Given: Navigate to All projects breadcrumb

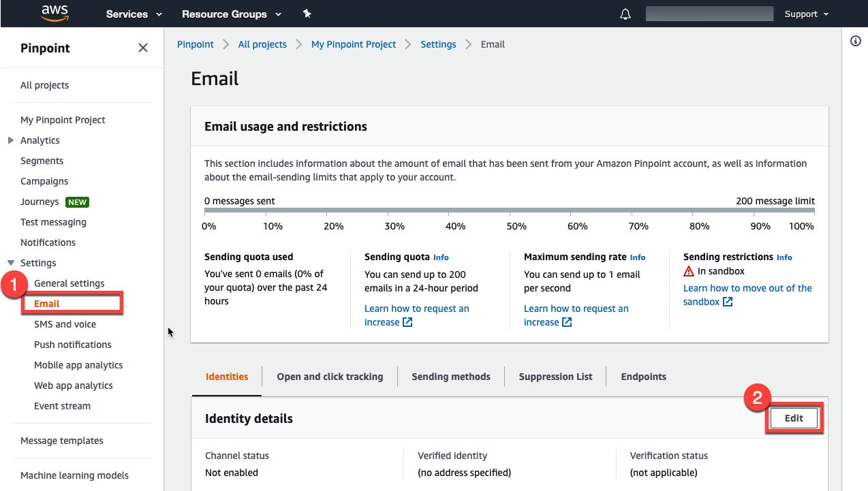Looking at the screenshot, I should point(262,44).
